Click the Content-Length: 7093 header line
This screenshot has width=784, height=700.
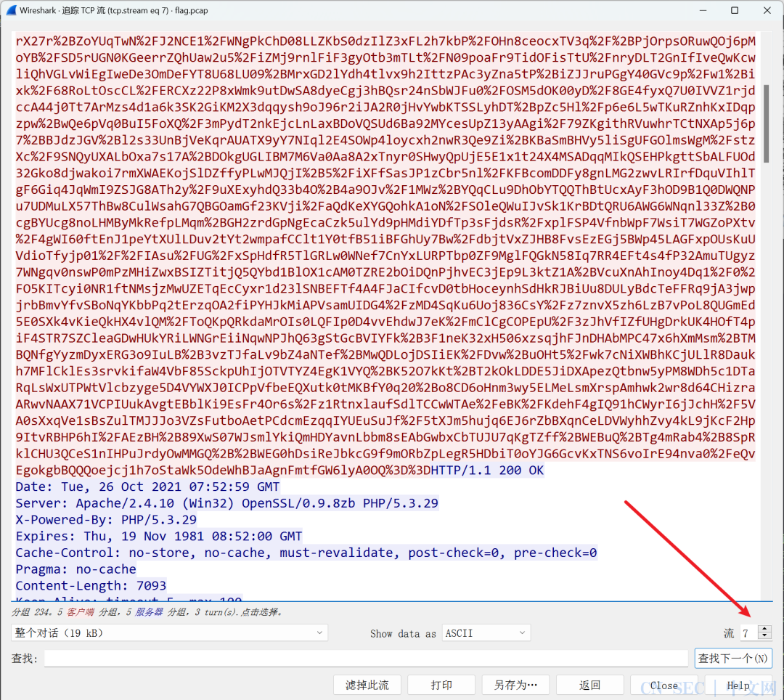click(91, 585)
